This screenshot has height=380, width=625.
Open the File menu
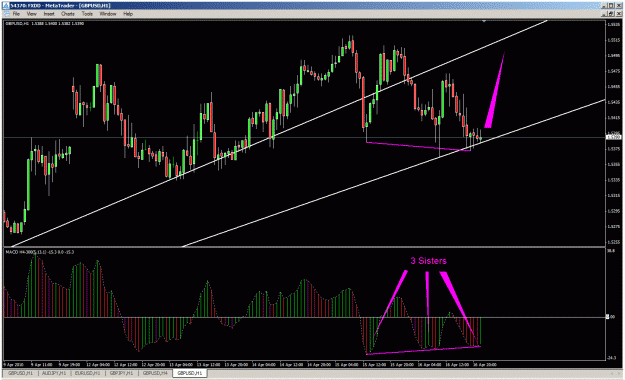[x=16, y=14]
